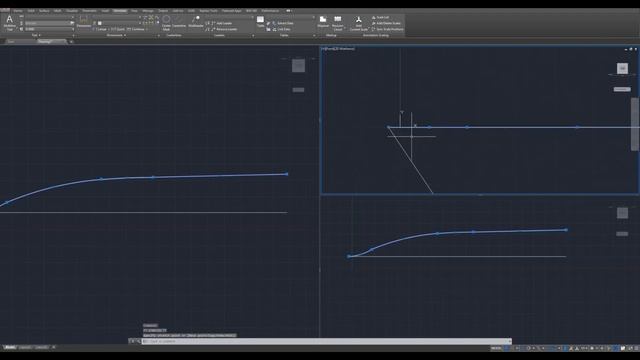The width and height of the screenshot is (640, 360).
Task: Open the Home ribbon tab
Action: tap(18, 11)
